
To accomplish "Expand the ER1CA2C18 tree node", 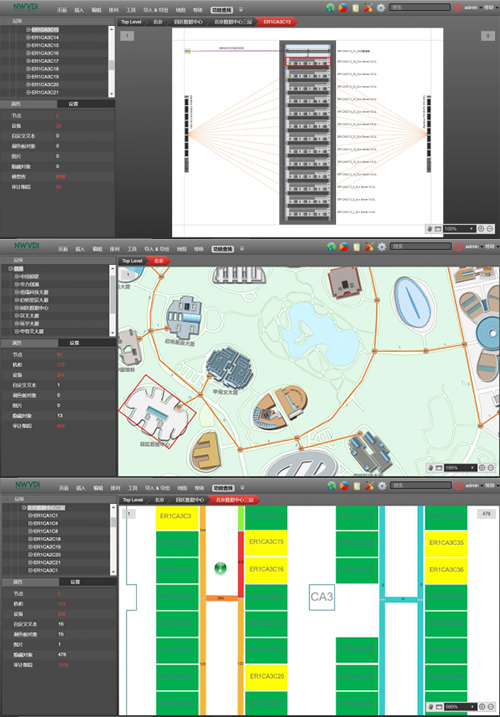I will [30, 539].
